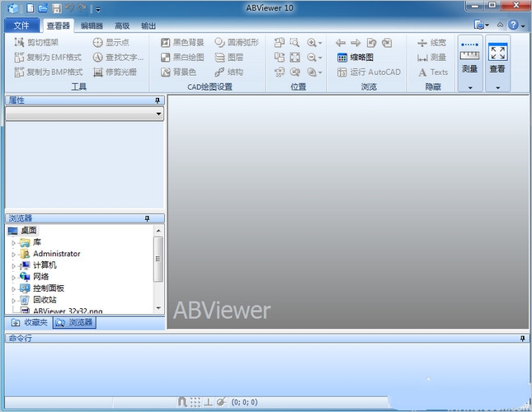Collapse the ribbon with the caret icon
532x412 pixels.
(500, 25)
